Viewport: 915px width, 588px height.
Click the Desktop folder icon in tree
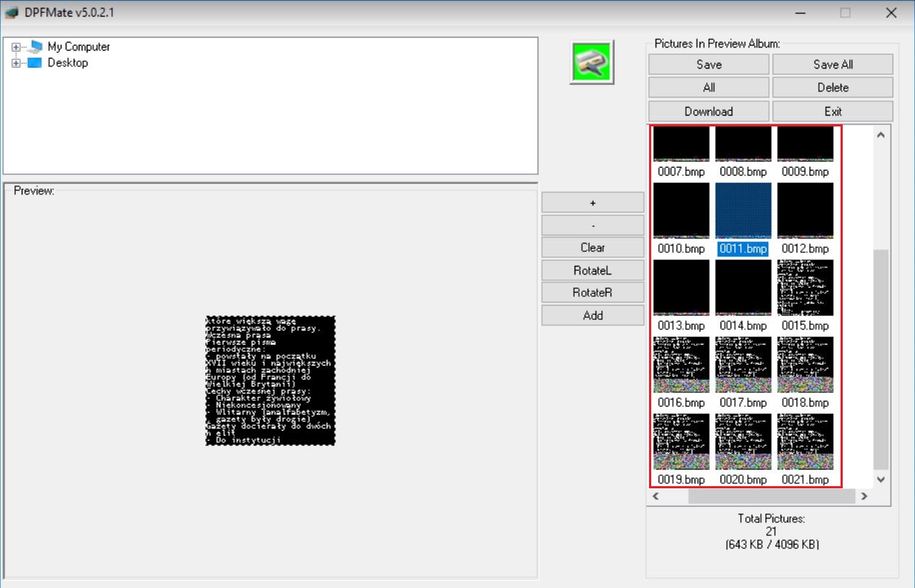[x=35, y=63]
